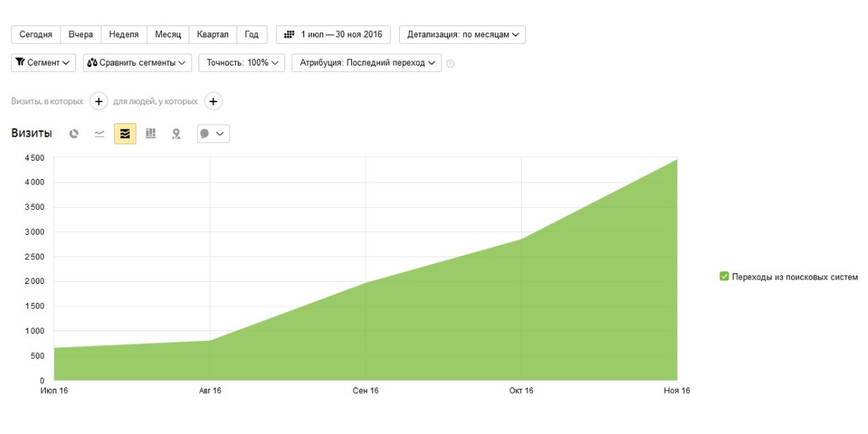Select the Неделя period
Viewport: 868px width, 434px height.
[x=124, y=35]
